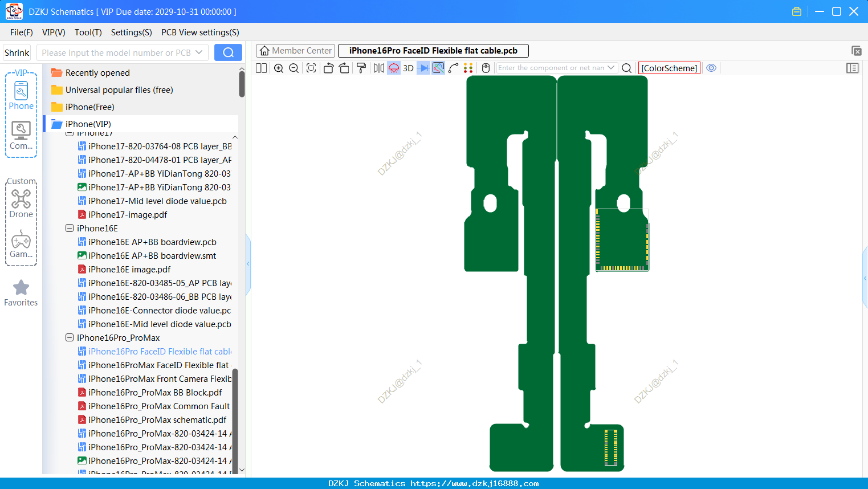868x489 pixels.
Task: Toggle the red highlight view icon
Action: (394, 68)
